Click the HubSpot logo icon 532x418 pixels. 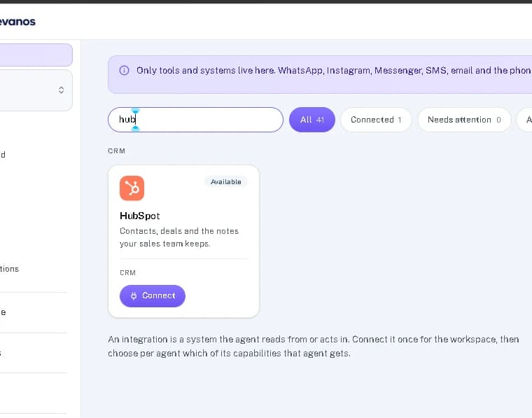(132, 188)
